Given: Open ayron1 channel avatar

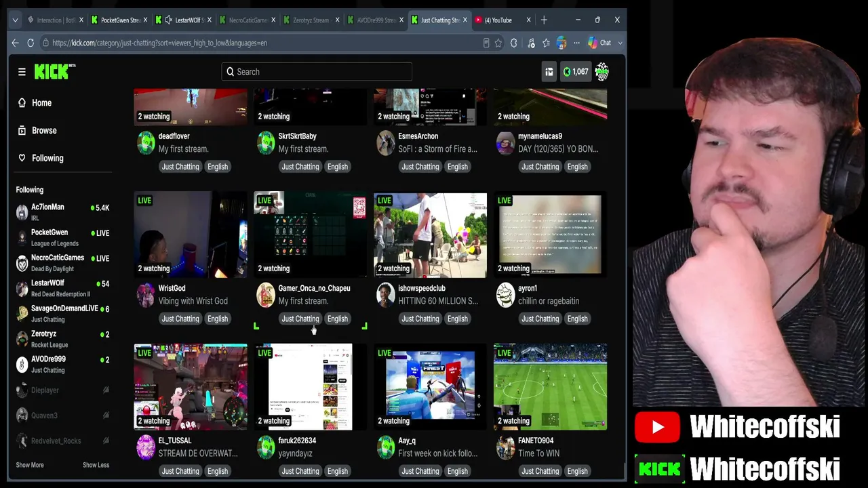Looking at the screenshot, I should click(x=505, y=295).
